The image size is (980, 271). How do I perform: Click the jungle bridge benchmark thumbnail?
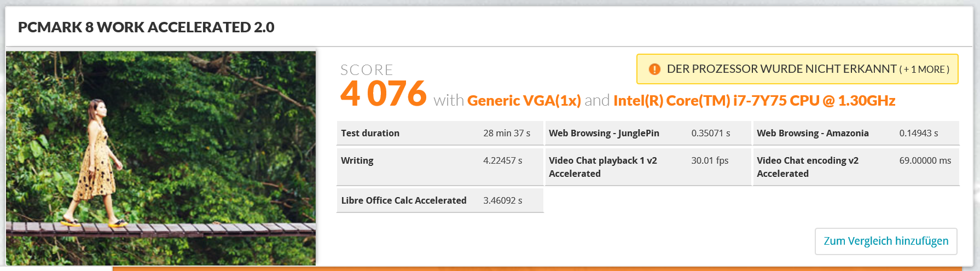[x=161, y=158]
